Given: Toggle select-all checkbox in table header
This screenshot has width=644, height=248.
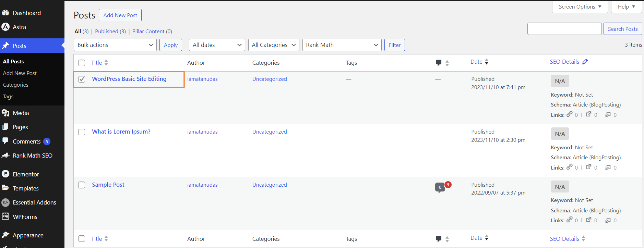Looking at the screenshot, I should [x=82, y=63].
